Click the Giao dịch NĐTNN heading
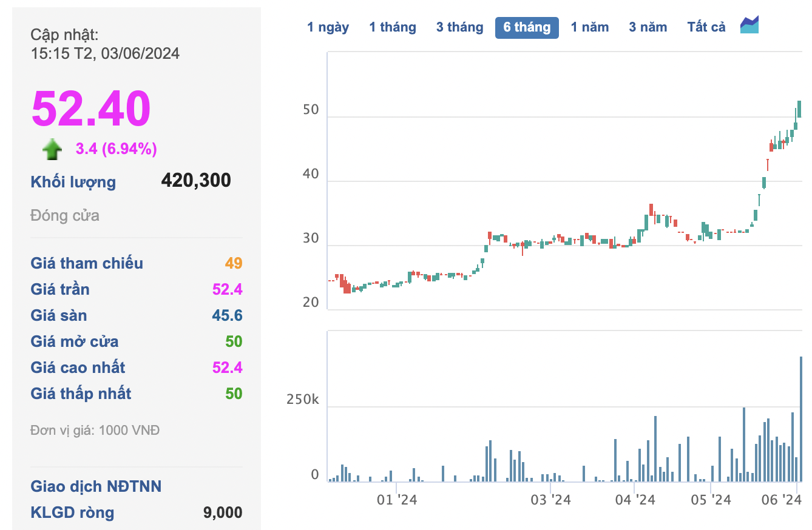The height and width of the screenshot is (530, 812). tap(96, 486)
